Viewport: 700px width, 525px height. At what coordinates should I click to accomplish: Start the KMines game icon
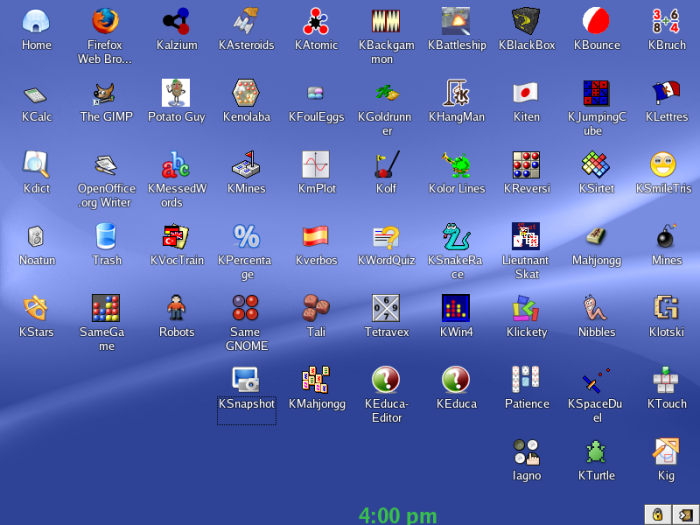click(x=246, y=165)
